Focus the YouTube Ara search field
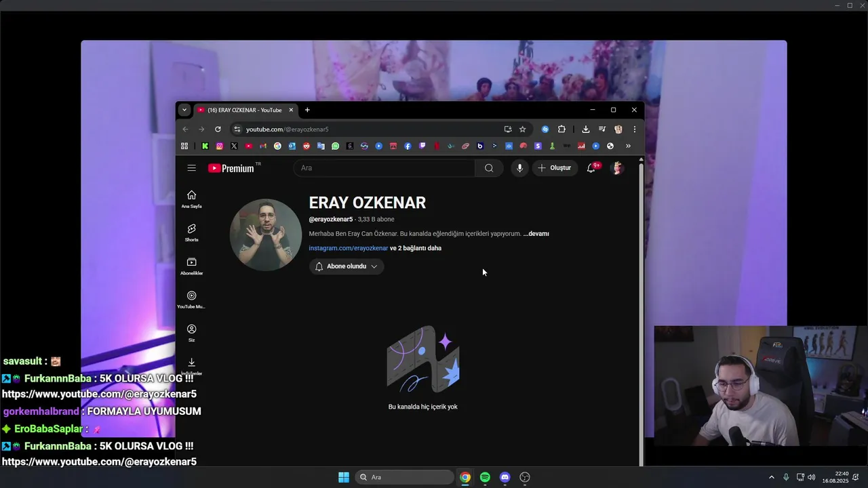Image resolution: width=868 pixels, height=488 pixels. [x=384, y=168]
